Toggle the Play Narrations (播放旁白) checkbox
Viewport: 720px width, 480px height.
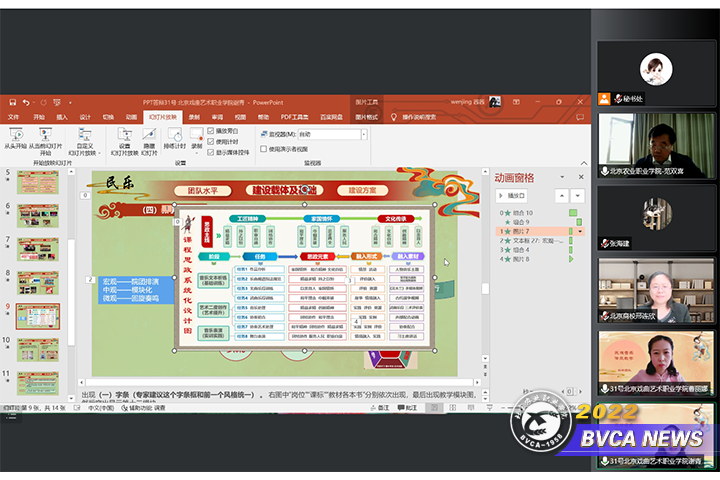(x=210, y=131)
